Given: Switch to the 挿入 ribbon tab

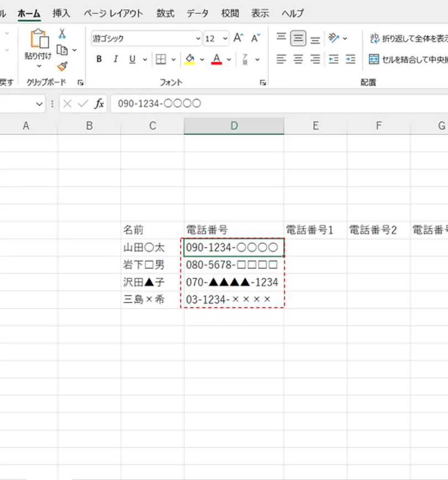Looking at the screenshot, I should click(x=61, y=13).
